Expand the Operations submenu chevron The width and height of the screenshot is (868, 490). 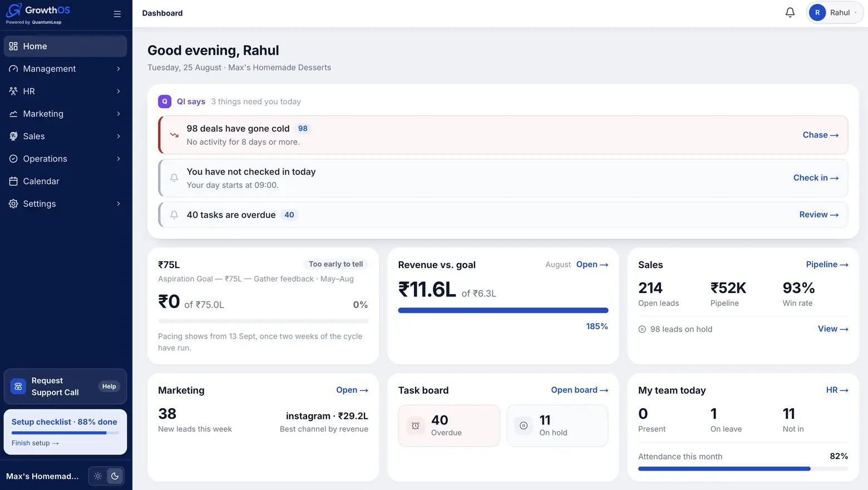pos(119,159)
